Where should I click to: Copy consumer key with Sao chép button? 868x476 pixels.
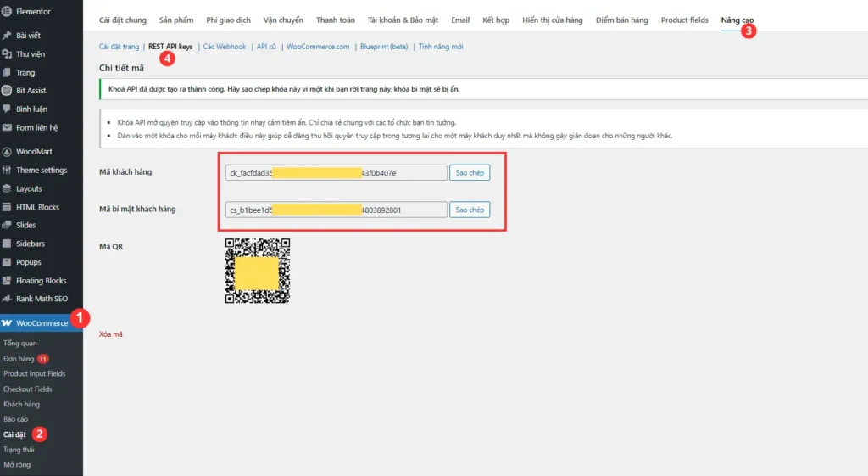click(470, 173)
